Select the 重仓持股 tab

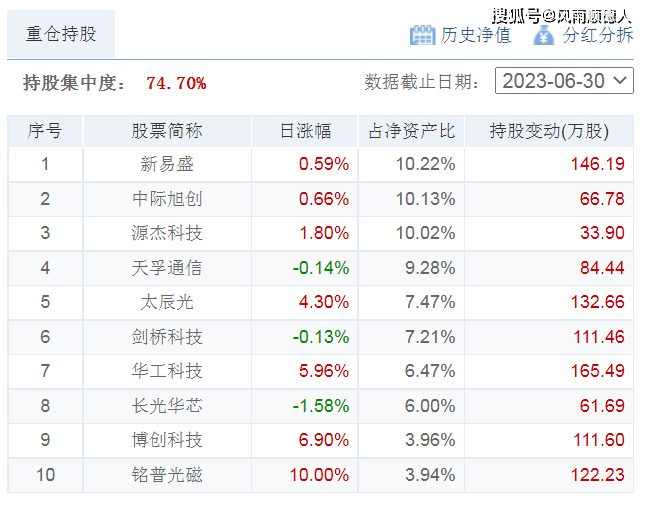tap(62, 34)
